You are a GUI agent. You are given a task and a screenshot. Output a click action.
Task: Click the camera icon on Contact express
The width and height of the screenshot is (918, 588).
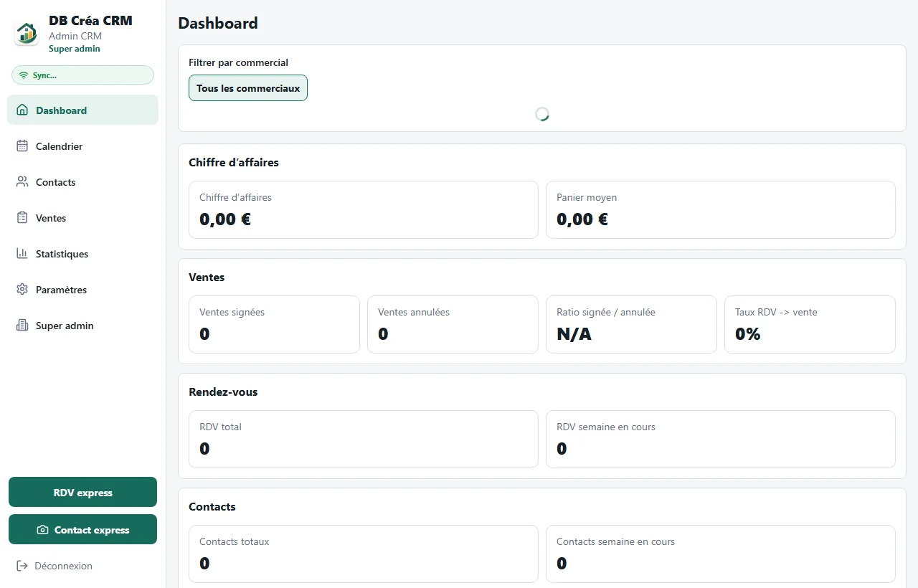coord(42,530)
